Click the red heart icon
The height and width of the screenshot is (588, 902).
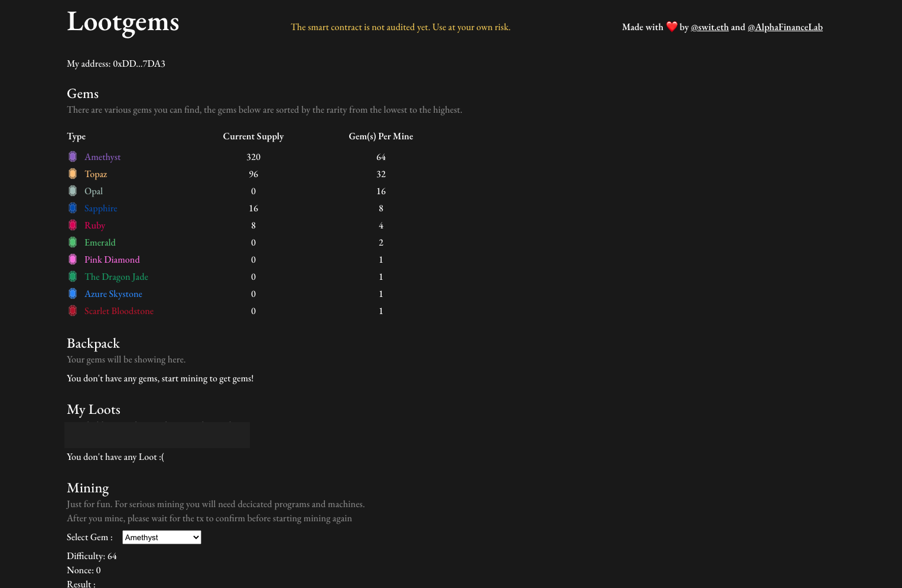672,27
